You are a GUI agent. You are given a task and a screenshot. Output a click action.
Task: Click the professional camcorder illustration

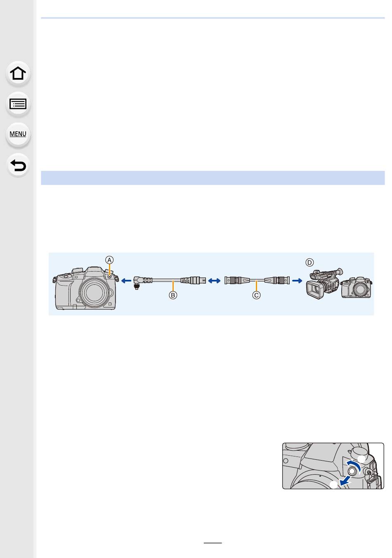(324, 283)
